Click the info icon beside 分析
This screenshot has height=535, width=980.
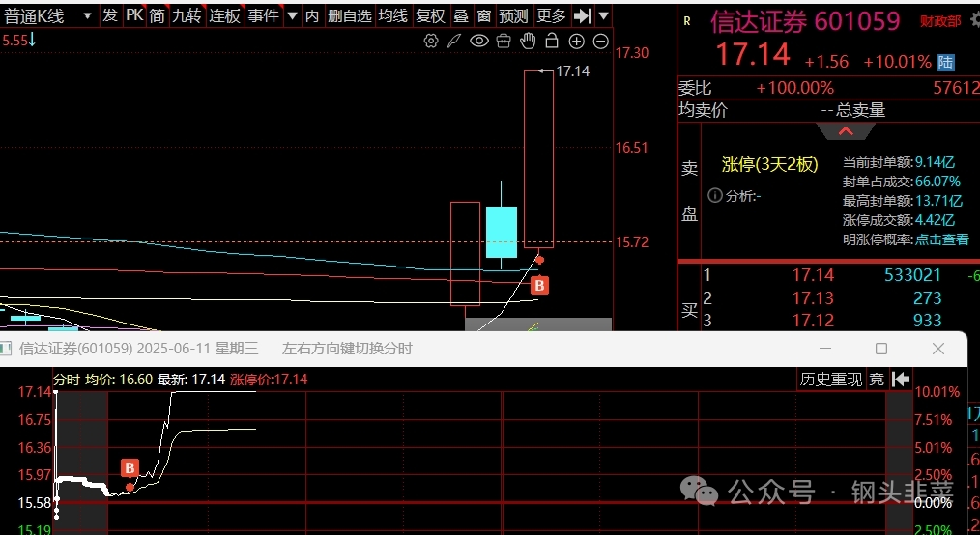coord(715,195)
